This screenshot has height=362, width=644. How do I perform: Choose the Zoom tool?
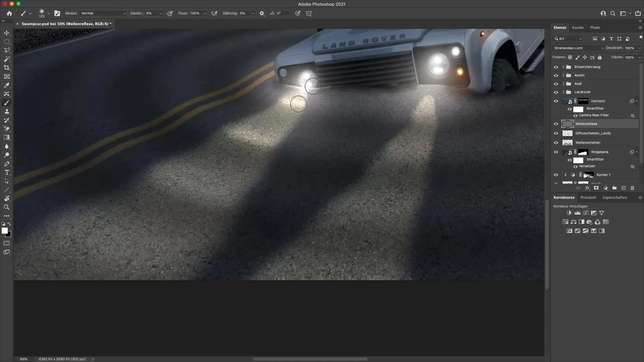(7, 207)
